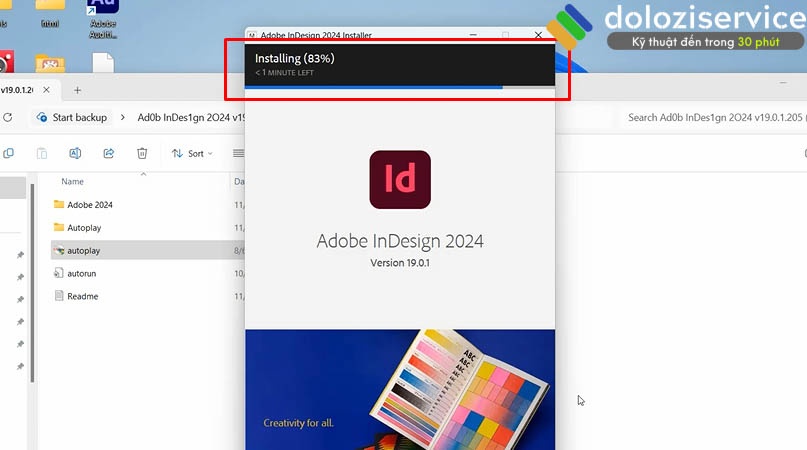This screenshot has width=807, height=450.
Task: Click the Rename icon in Explorer toolbar
Action: (75, 153)
